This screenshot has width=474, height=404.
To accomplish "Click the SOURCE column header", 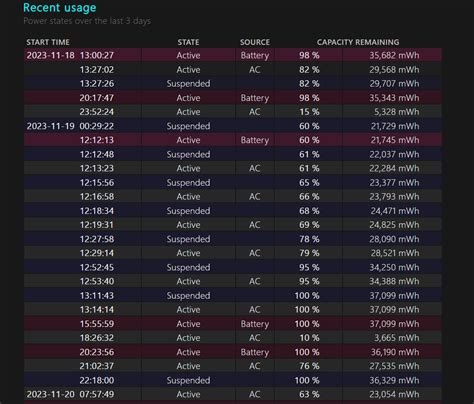I will (x=255, y=42).
